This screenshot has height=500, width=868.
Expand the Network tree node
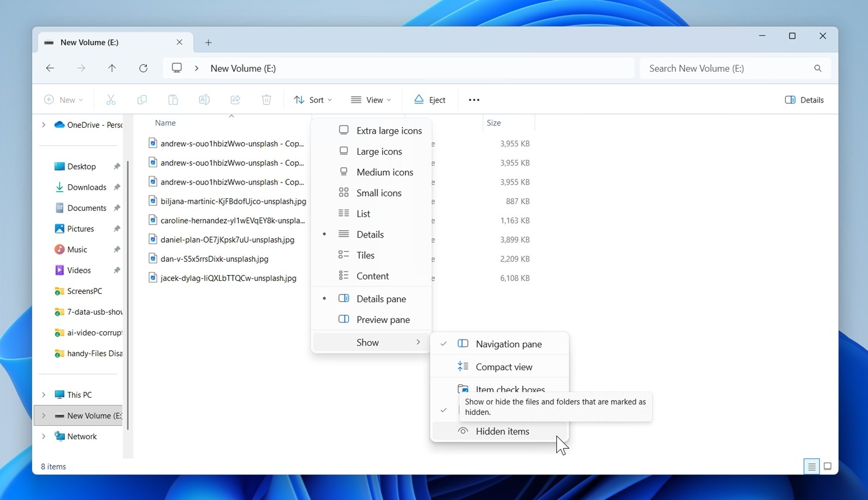click(44, 436)
